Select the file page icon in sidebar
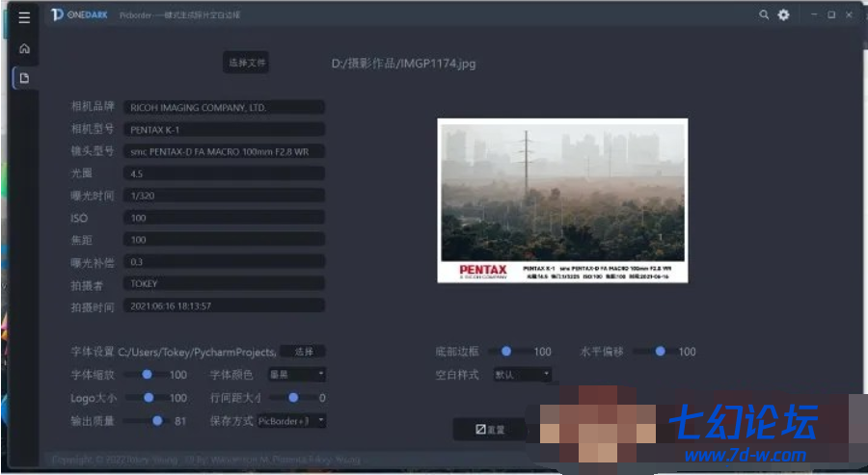The height and width of the screenshot is (475, 868). click(24, 78)
